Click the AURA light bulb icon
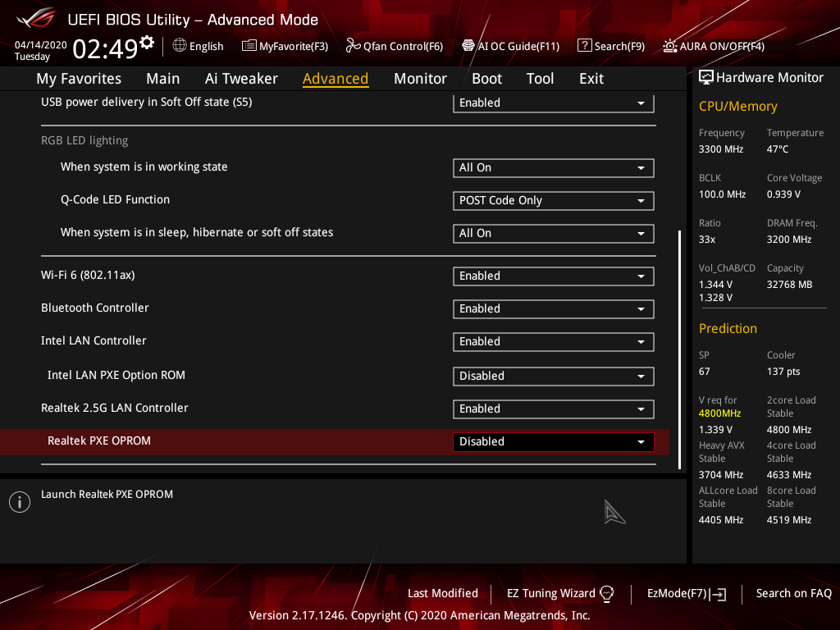Image resolution: width=840 pixels, height=630 pixels. point(670,46)
